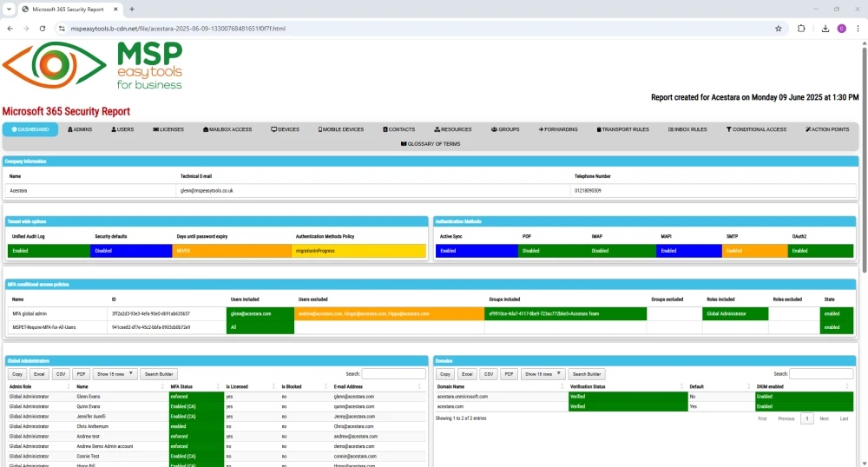Export Domains table as CSV
Viewport: 868px width, 467px height.
pos(489,374)
